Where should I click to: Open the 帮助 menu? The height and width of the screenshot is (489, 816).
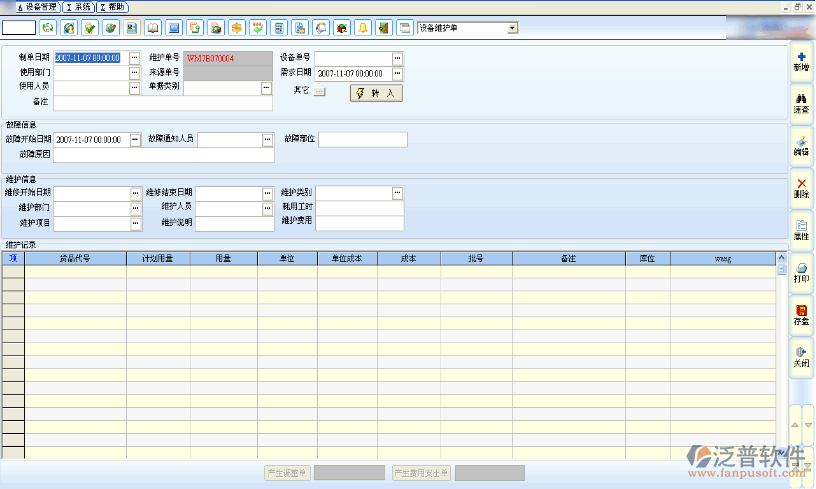coord(112,6)
